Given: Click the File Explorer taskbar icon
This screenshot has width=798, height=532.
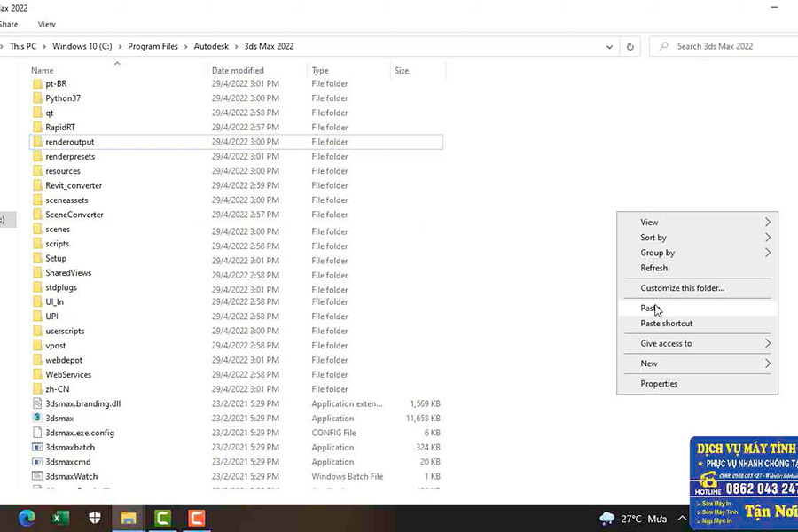Looking at the screenshot, I should [129, 518].
